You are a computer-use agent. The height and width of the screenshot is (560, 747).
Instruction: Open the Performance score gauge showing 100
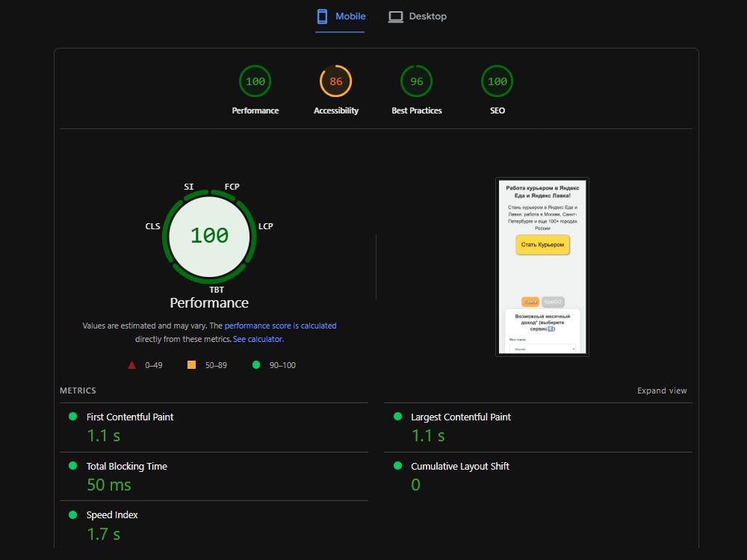(255, 81)
